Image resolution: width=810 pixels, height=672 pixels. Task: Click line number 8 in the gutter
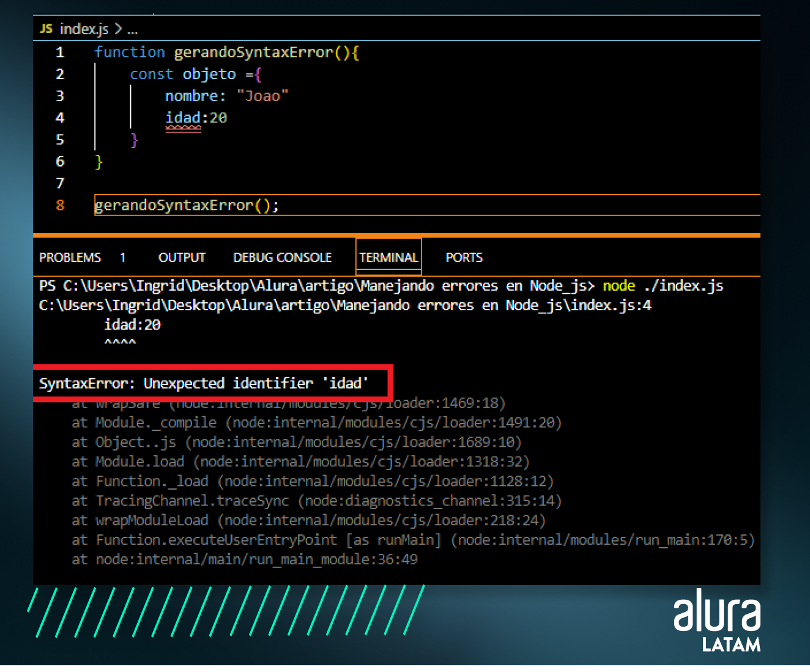pyautogui.click(x=60, y=206)
